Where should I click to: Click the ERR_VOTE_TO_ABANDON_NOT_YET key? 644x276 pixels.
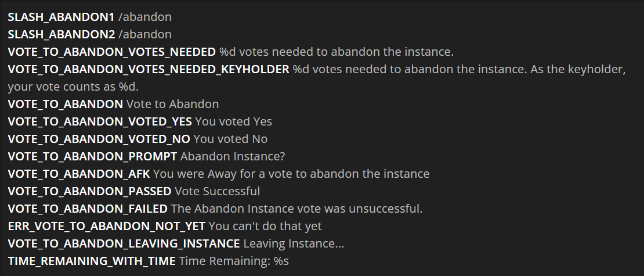coord(106,226)
